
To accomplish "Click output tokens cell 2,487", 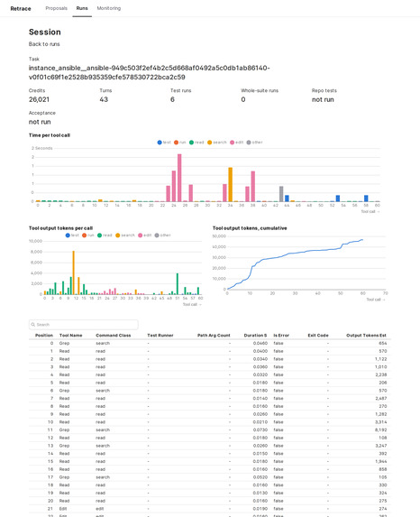I will click(x=381, y=398).
